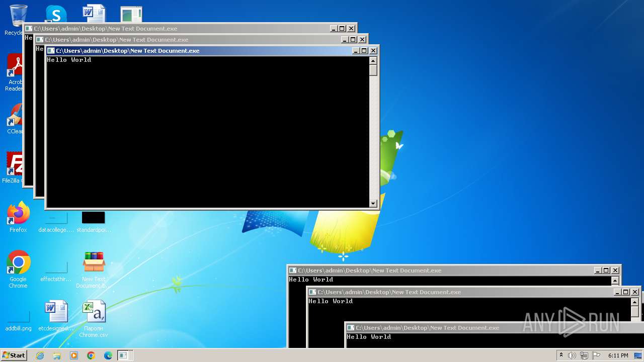Open Windows Media Player from the taskbar
The width and height of the screenshot is (644, 362).
click(74, 355)
